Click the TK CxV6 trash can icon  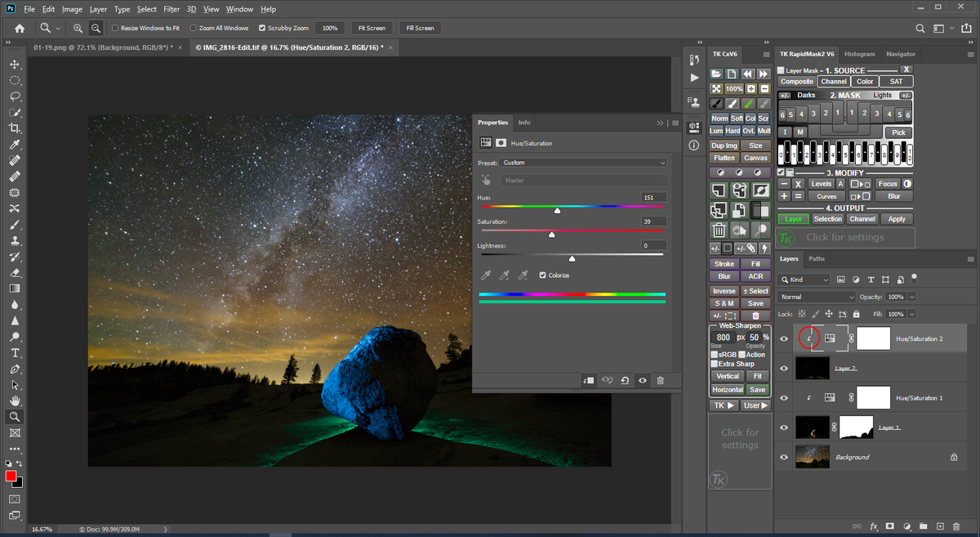(x=719, y=230)
